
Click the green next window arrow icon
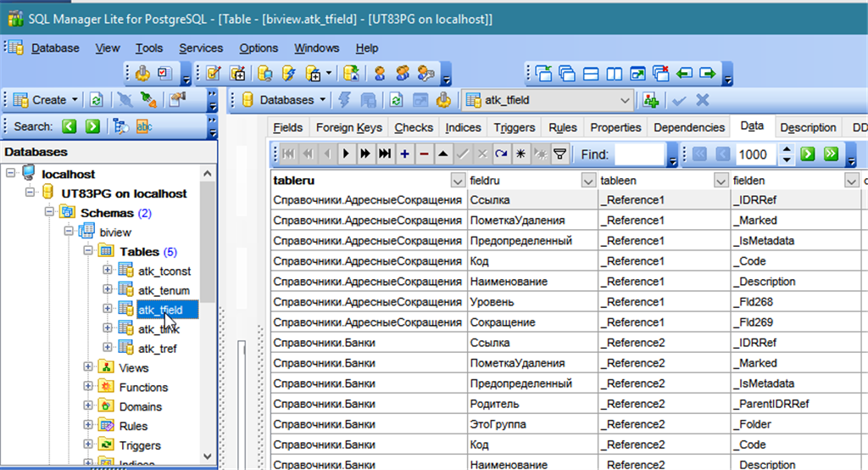[708, 73]
